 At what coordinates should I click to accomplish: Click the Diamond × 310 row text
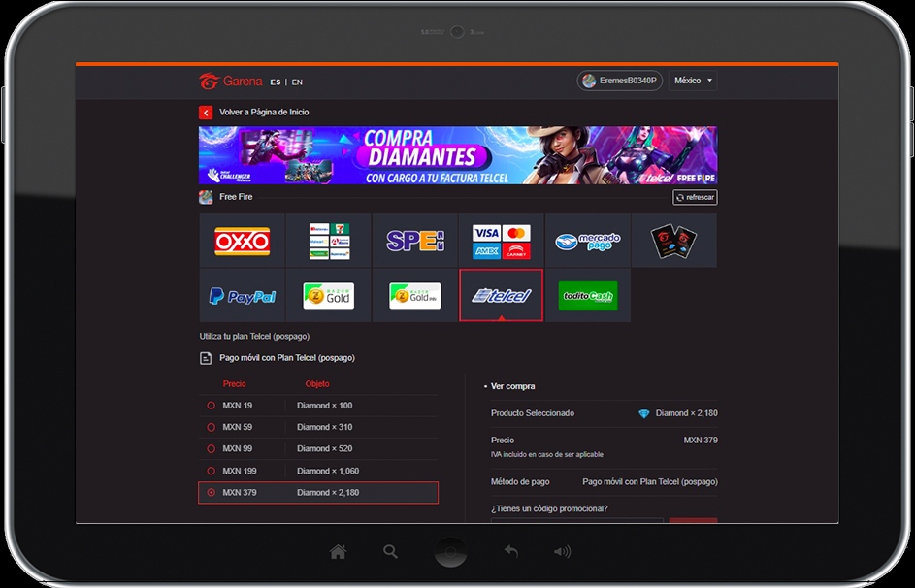[x=324, y=427]
